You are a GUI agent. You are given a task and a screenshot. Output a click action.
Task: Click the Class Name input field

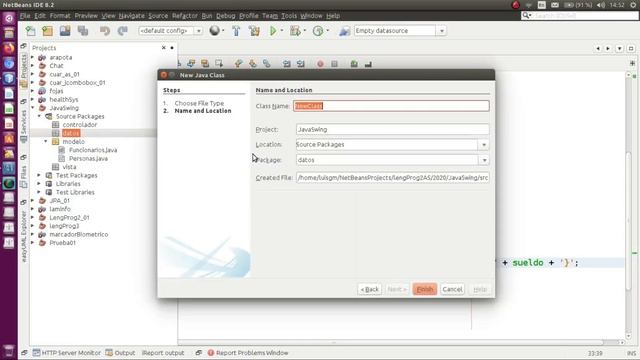click(x=391, y=106)
